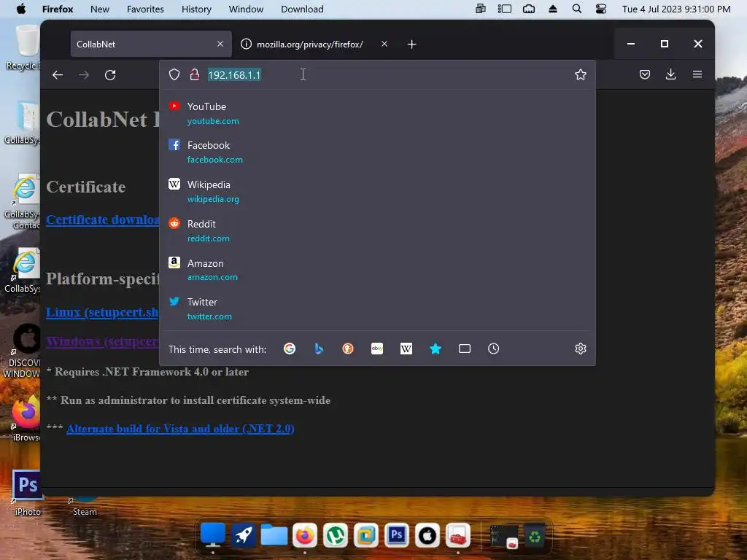Search with Wikipedia one-off icon

(x=406, y=349)
